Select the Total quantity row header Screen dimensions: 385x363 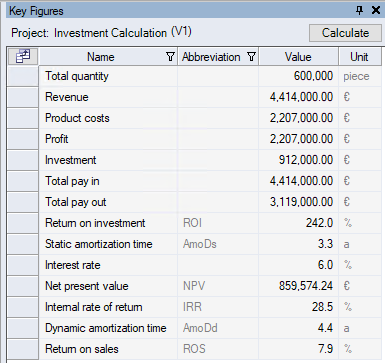click(23, 76)
